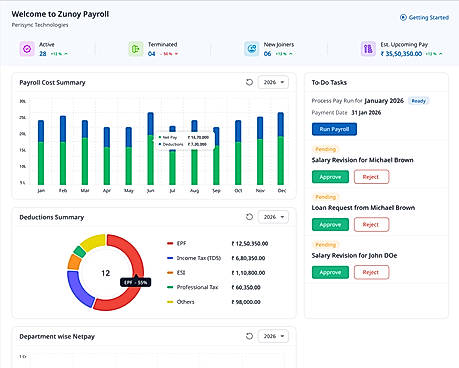Click the Income Tax amount '₹ 6,80,350.00'
This screenshot has width=459, height=368.
(248, 258)
